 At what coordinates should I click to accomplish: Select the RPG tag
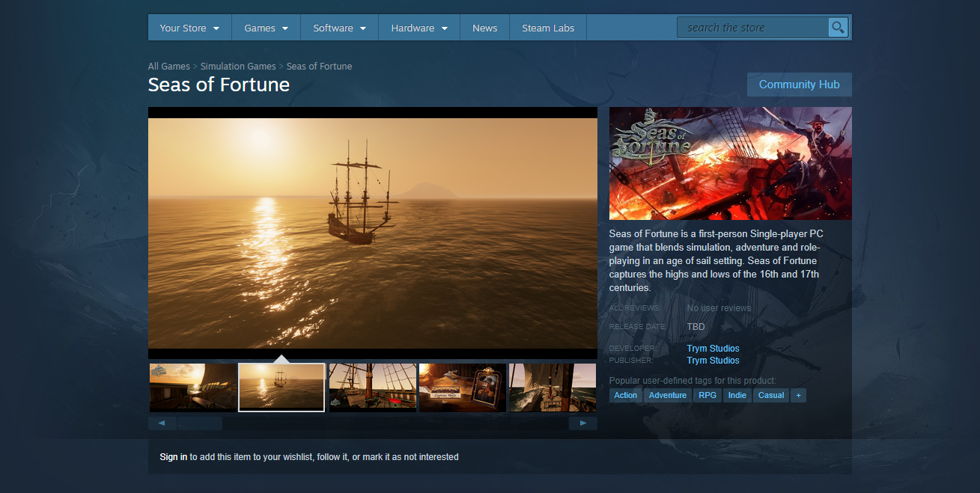point(707,395)
